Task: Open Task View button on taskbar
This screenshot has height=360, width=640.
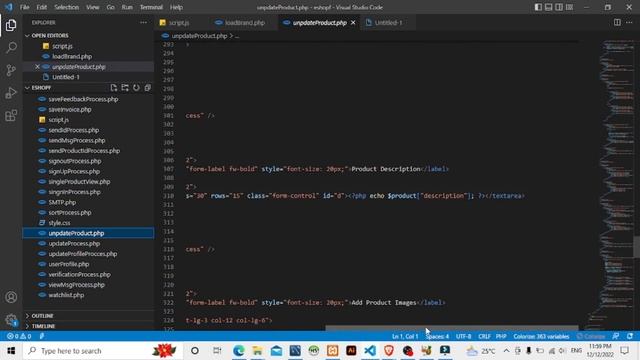Action: [217, 351]
